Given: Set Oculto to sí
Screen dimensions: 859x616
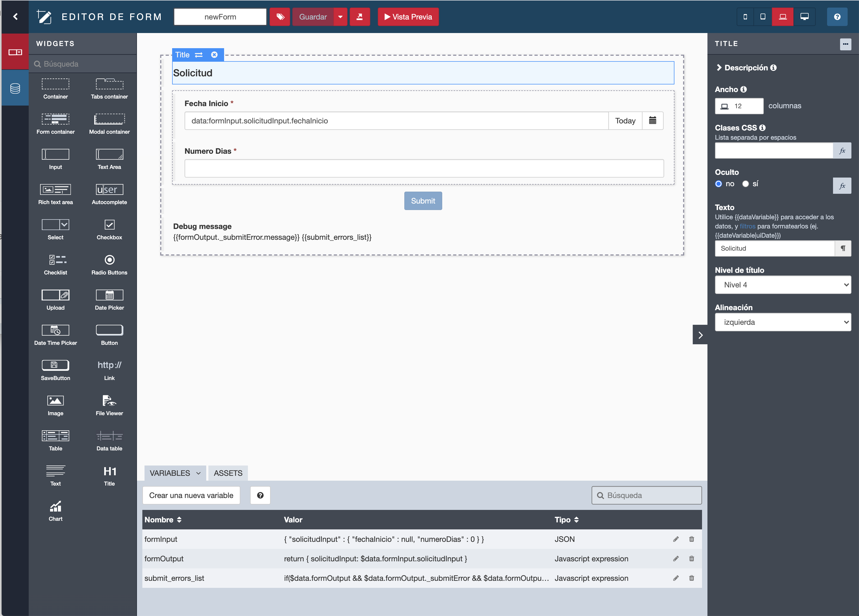Looking at the screenshot, I should (745, 184).
